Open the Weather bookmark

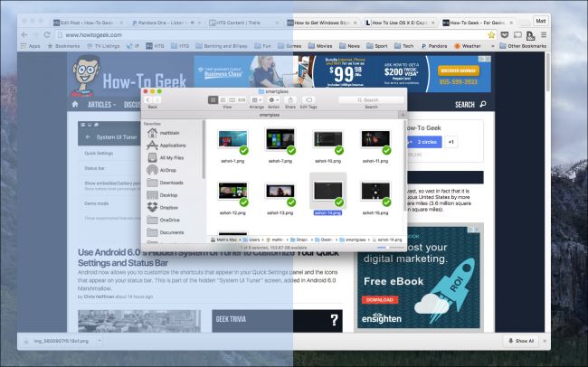pos(468,46)
